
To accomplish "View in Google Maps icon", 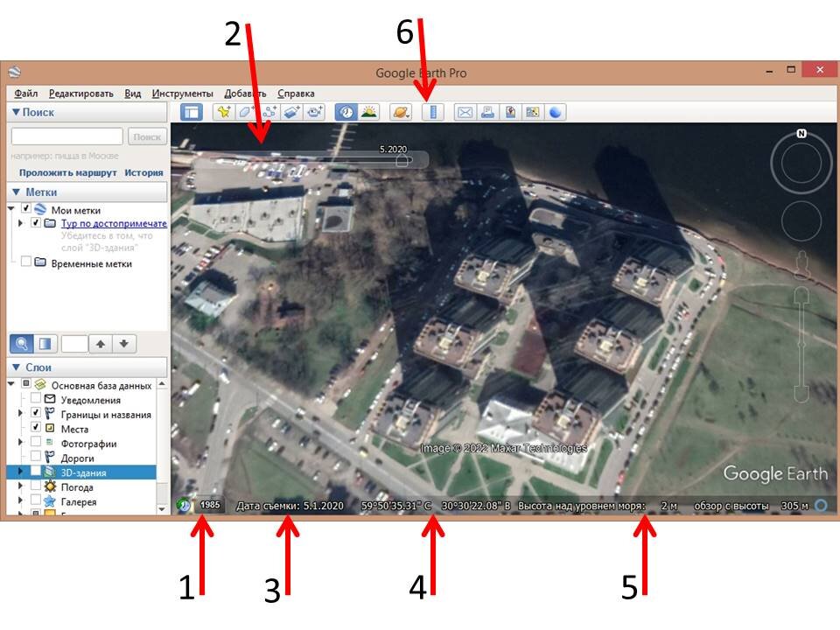I will 533,112.
